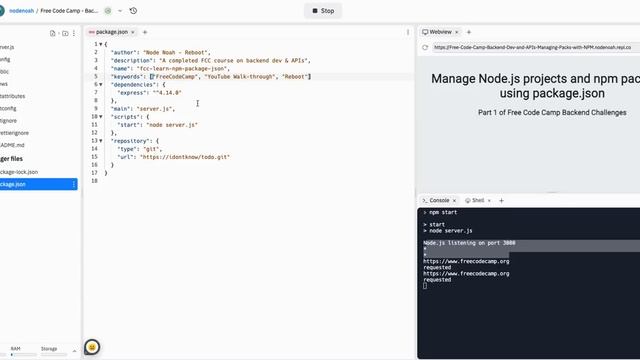Close the package.json editor tab
The width and height of the screenshot is (640, 360).
click(x=133, y=32)
